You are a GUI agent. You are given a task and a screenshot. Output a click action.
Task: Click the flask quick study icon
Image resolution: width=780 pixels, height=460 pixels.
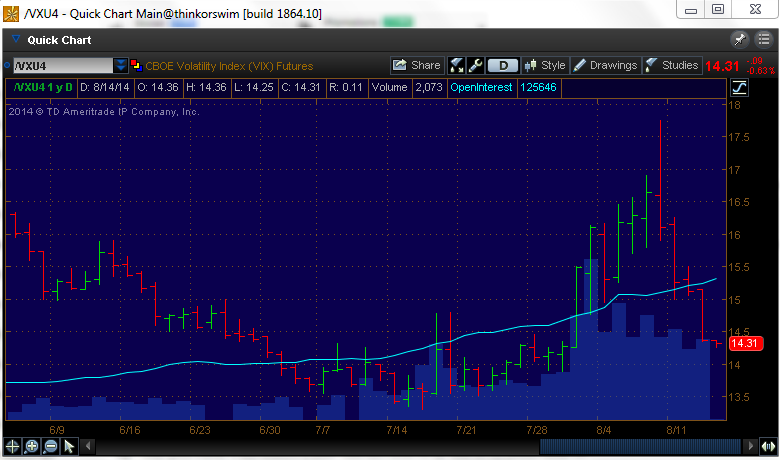tap(457, 65)
